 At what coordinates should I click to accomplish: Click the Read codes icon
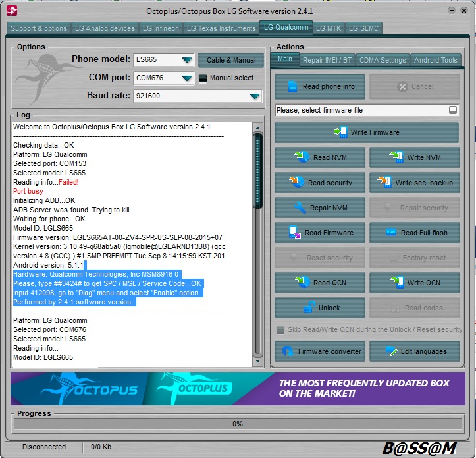[x=395, y=308]
